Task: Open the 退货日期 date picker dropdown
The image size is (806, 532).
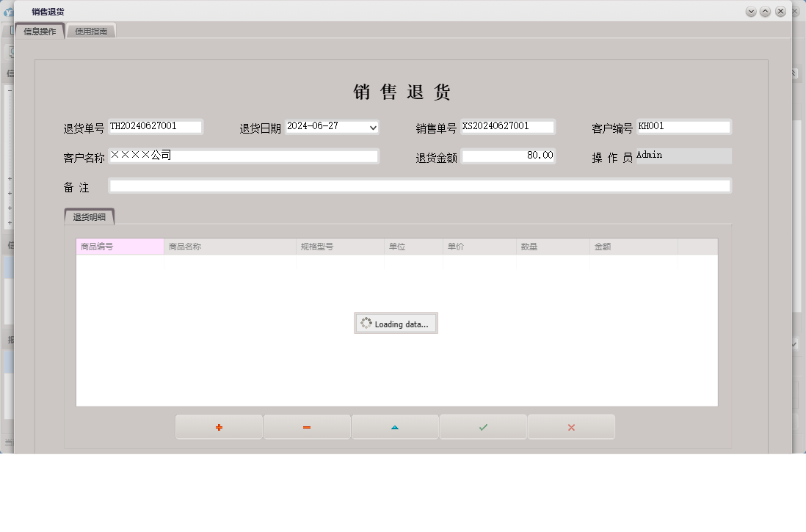Action: [372, 127]
